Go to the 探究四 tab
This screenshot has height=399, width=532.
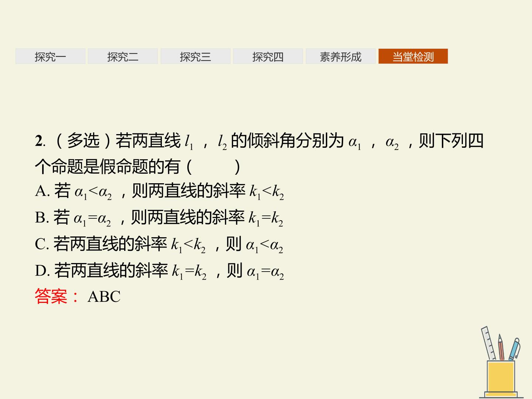268,56
